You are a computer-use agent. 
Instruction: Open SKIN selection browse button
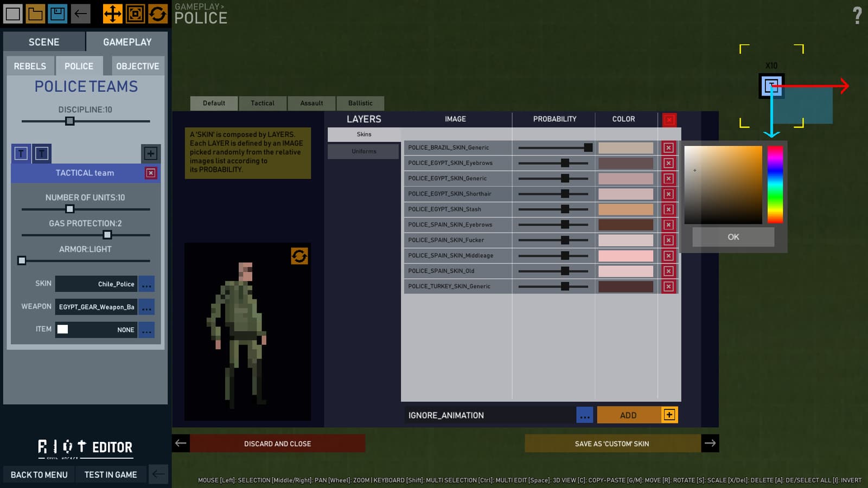click(146, 284)
